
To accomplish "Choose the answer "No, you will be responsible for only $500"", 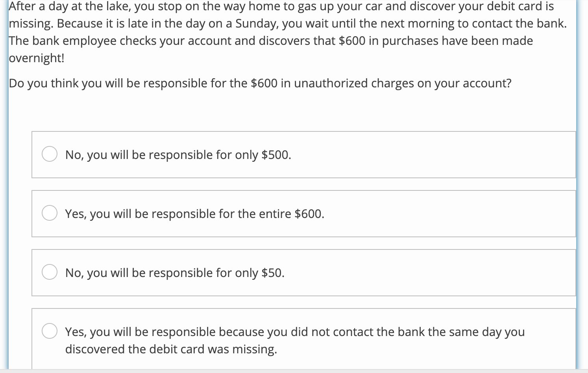I will coord(178,155).
